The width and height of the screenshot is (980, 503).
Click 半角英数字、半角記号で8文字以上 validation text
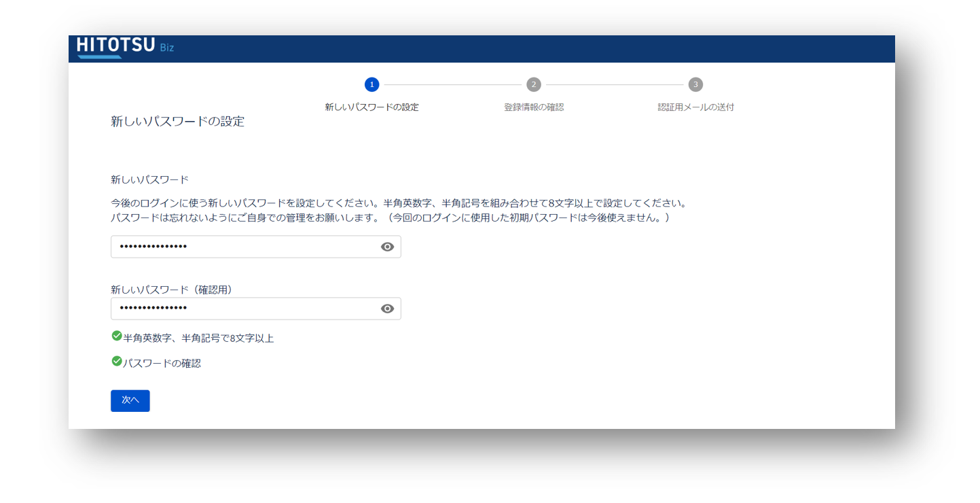click(x=198, y=338)
